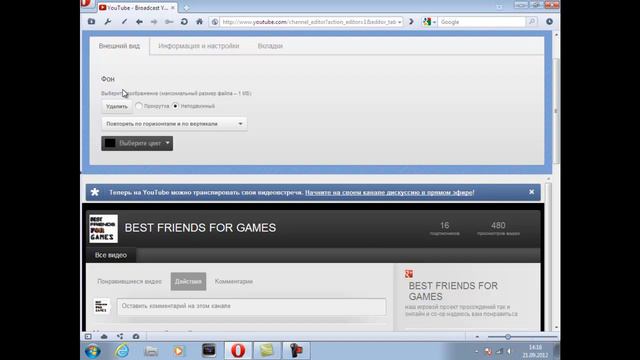Open the history clock icon at right of toolbar

549,22
